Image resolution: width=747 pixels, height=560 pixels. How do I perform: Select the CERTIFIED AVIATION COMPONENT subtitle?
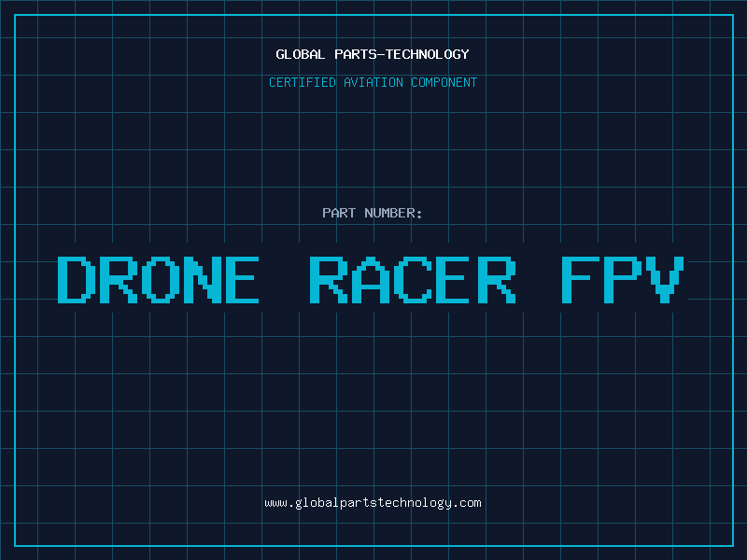coord(373,82)
